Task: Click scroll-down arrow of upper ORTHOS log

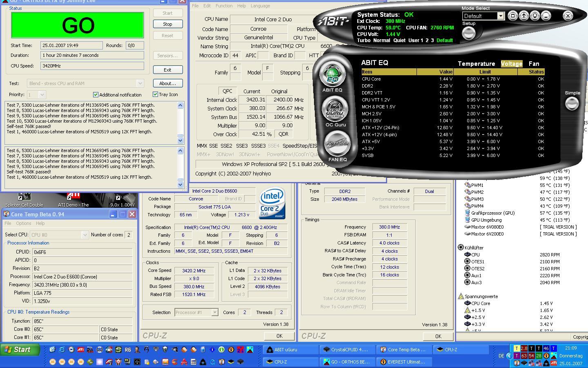Action: point(180,140)
